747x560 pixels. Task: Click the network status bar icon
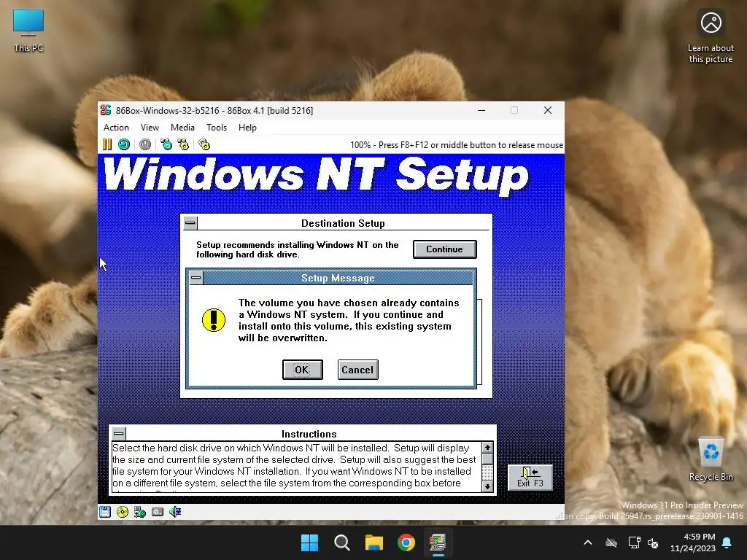coord(140,512)
